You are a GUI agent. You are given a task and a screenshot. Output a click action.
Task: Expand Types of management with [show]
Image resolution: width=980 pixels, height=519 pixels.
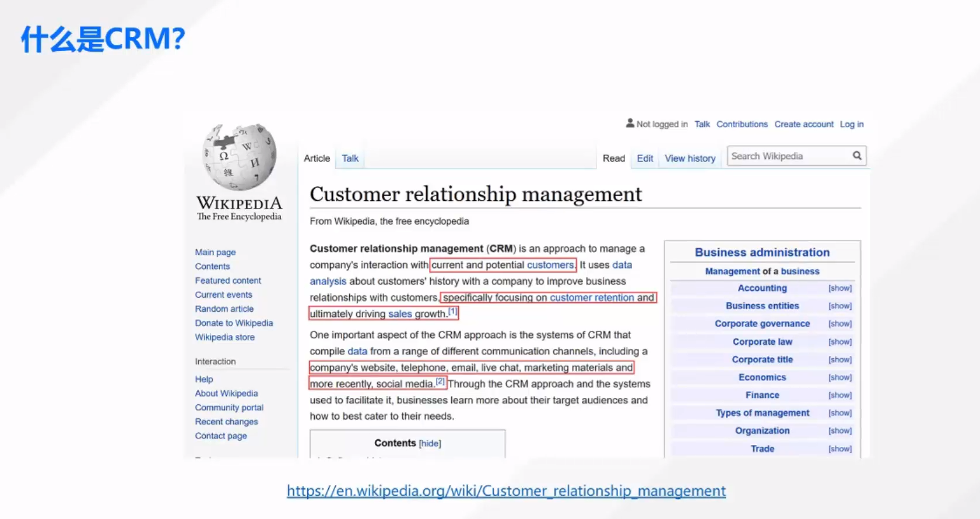[840, 413]
